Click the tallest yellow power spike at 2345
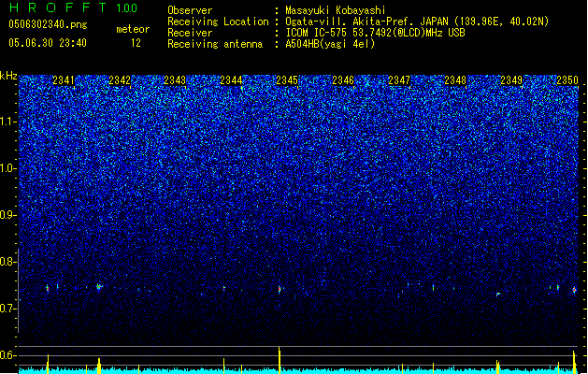This screenshot has height=374, width=588. (x=280, y=360)
